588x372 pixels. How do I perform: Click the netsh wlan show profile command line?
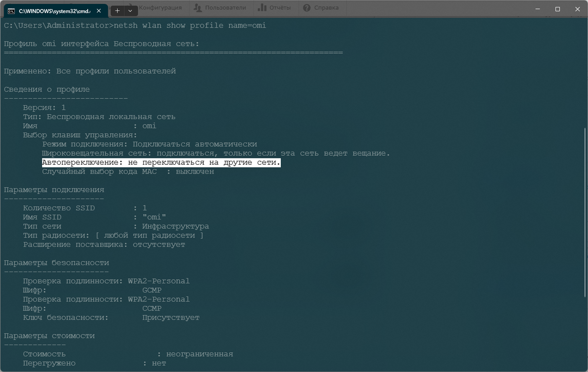pyautogui.click(x=135, y=25)
